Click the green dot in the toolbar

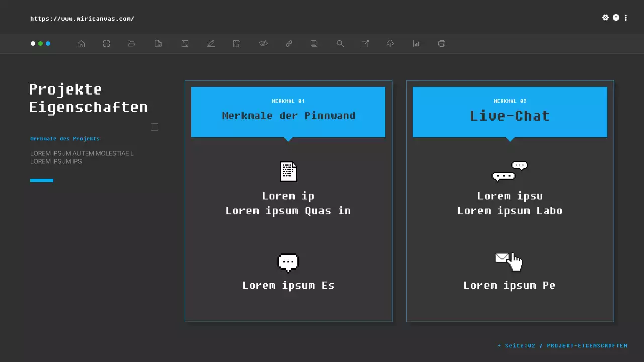click(41, 44)
